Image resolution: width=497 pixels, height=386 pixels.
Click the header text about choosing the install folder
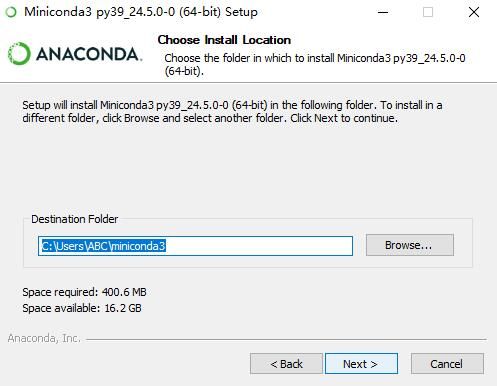[x=315, y=64]
